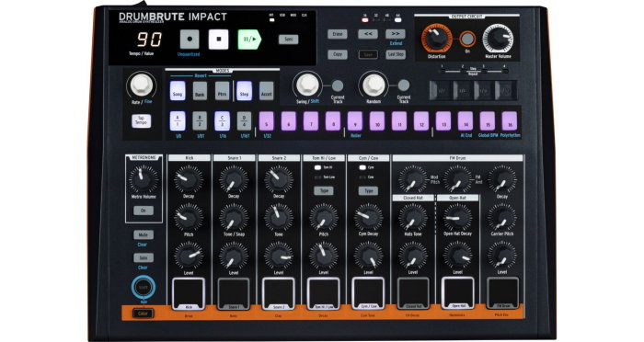
Task: Click the Cym Decay knob
Action: click(x=368, y=217)
